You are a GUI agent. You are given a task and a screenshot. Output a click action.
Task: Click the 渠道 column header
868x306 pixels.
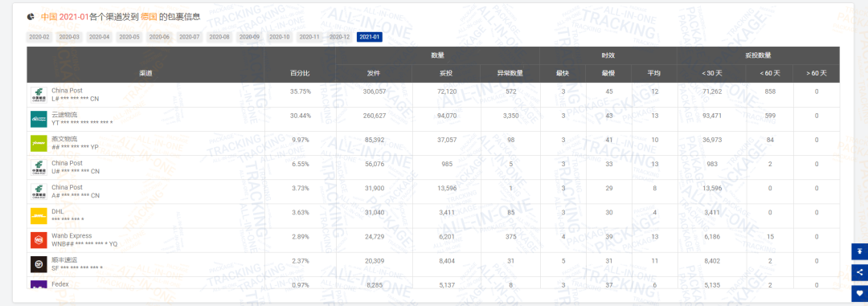(146, 73)
